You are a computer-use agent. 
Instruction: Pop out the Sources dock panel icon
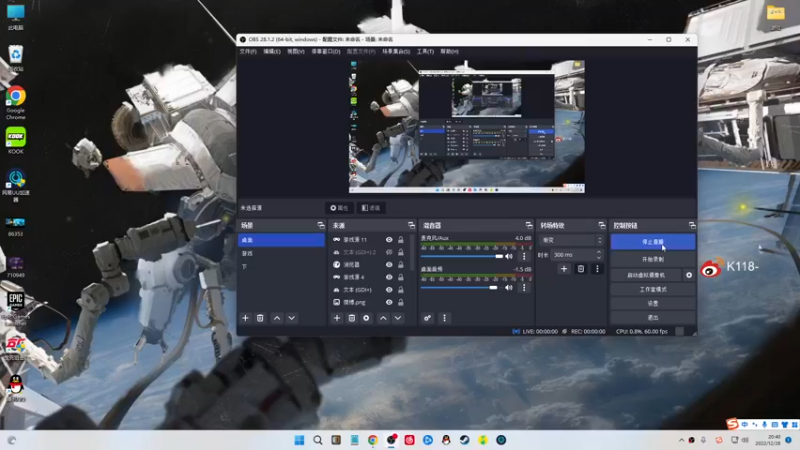(411, 225)
